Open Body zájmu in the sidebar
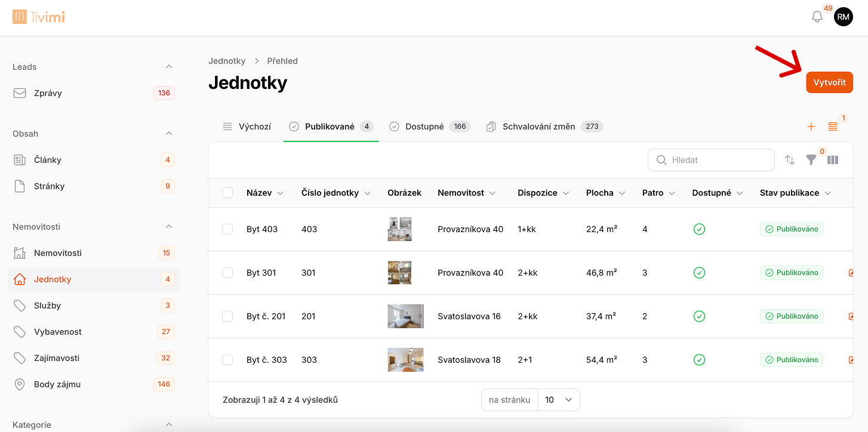Viewport: 868px width, 432px height. [94, 384]
